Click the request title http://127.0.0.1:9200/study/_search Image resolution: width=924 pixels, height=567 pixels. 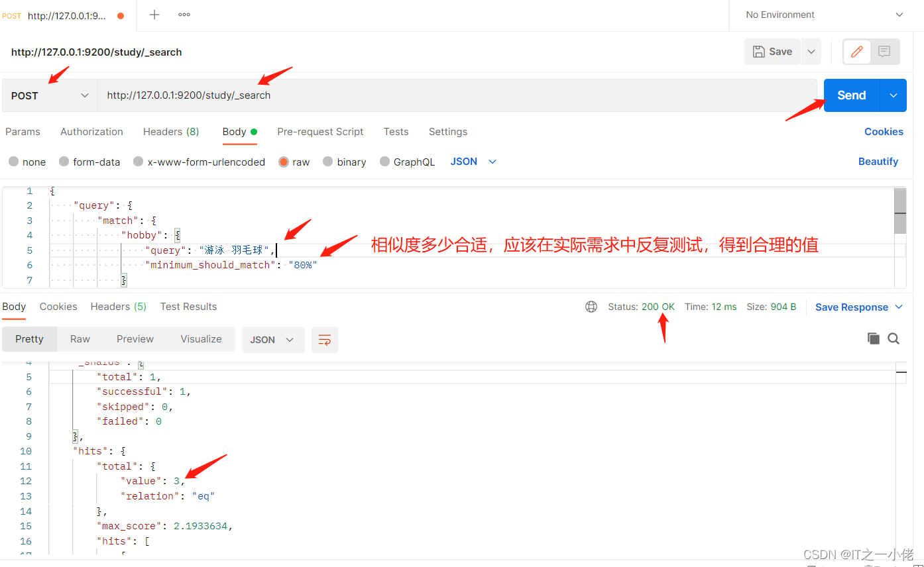point(97,52)
